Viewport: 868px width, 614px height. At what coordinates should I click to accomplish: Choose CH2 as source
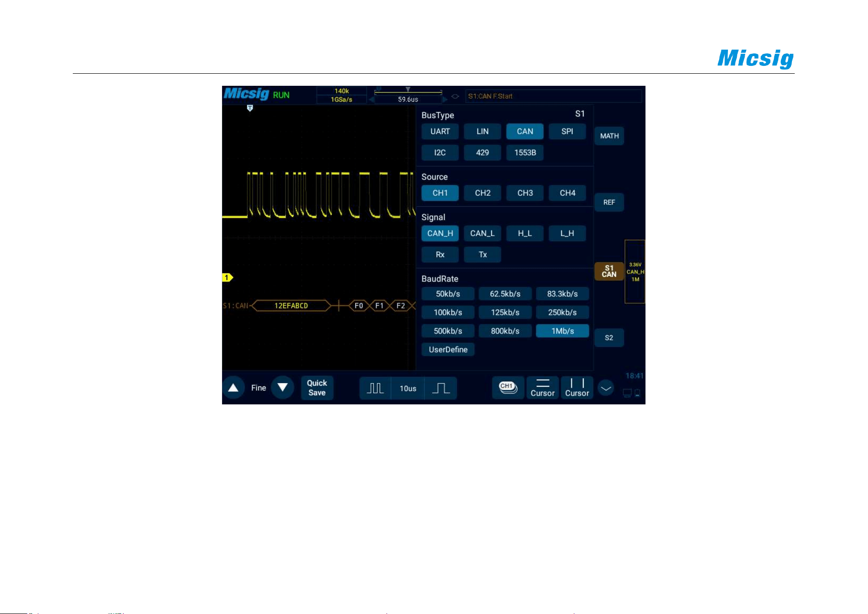[x=483, y=193]
